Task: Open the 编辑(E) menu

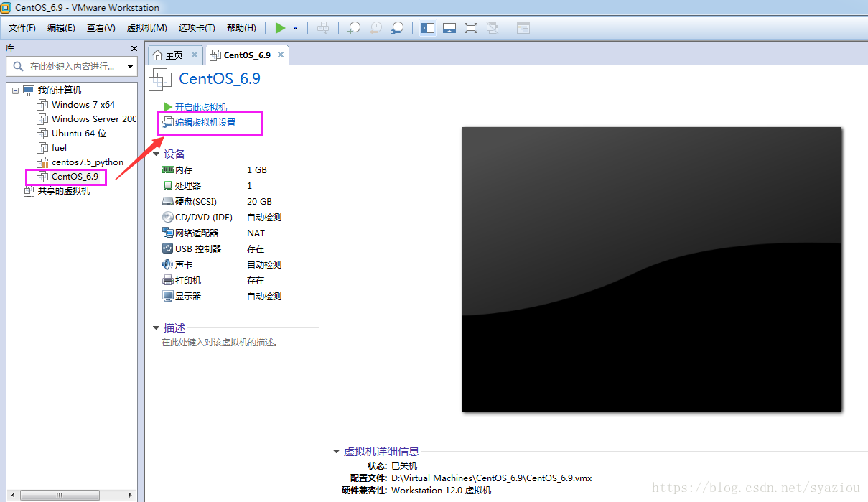Action: click(x=61, y=28)
